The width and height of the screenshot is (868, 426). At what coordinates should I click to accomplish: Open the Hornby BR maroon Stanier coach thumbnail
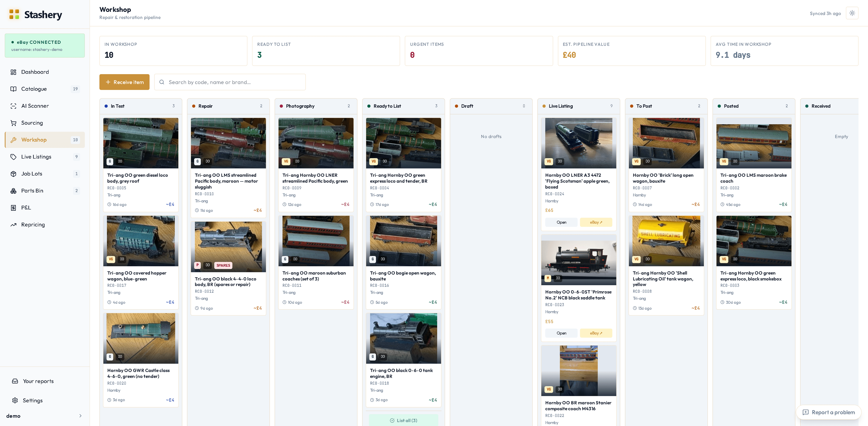[579, 371]
